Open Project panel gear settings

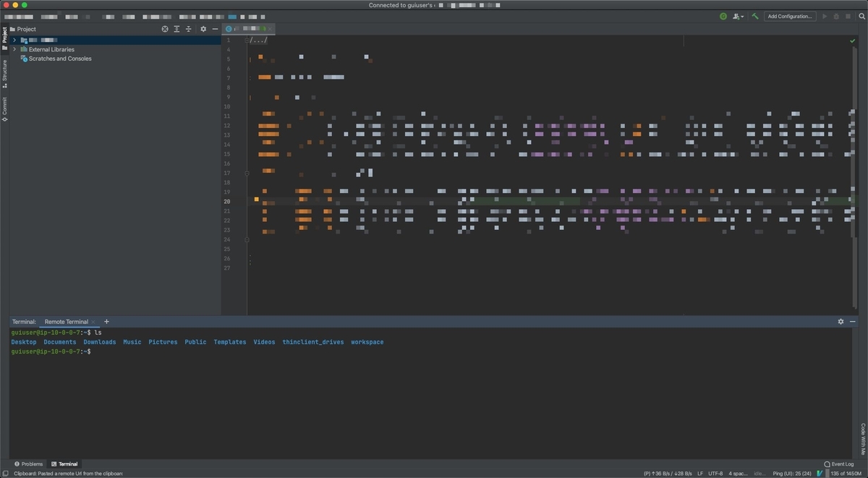(x=203, y=29)
